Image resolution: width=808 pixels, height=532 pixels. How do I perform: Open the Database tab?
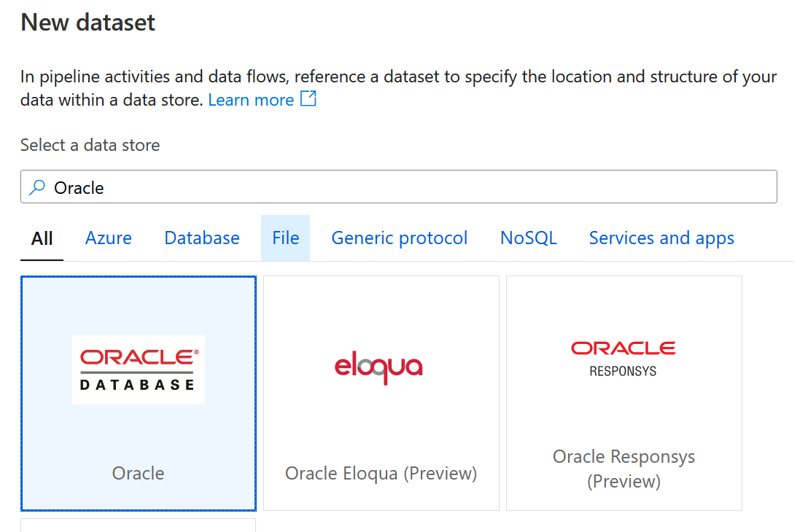coord(202,238)
